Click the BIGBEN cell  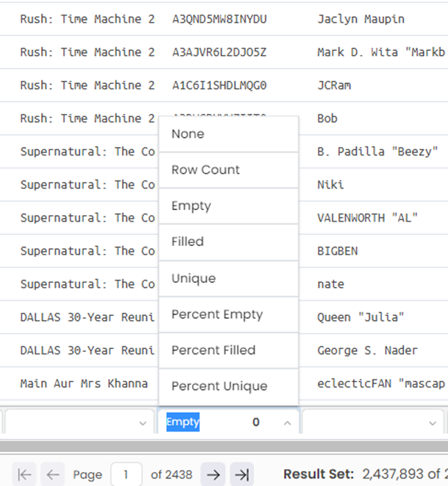pos(338,251)
